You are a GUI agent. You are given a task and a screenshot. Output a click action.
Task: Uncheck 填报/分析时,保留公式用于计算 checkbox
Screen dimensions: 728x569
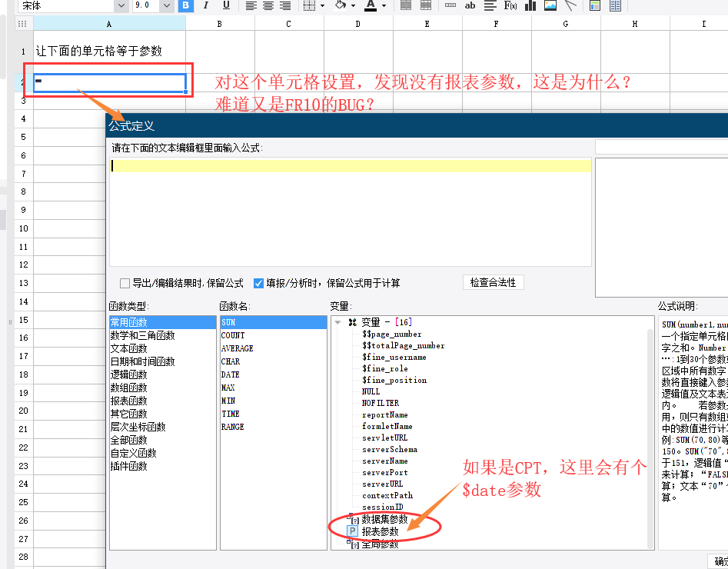pos(258,283)
